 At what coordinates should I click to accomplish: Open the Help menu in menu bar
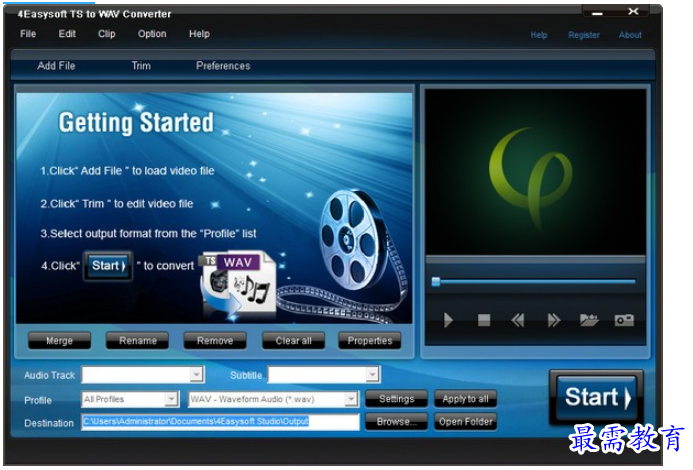point(199,34)
